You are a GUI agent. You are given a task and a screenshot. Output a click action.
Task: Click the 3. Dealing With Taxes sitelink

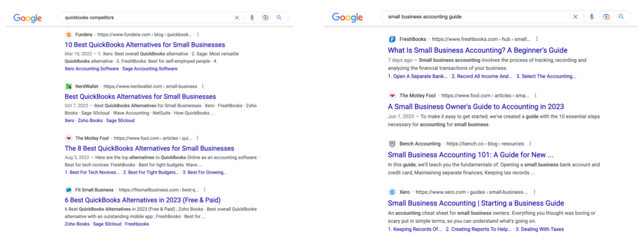tap(540, 229)
